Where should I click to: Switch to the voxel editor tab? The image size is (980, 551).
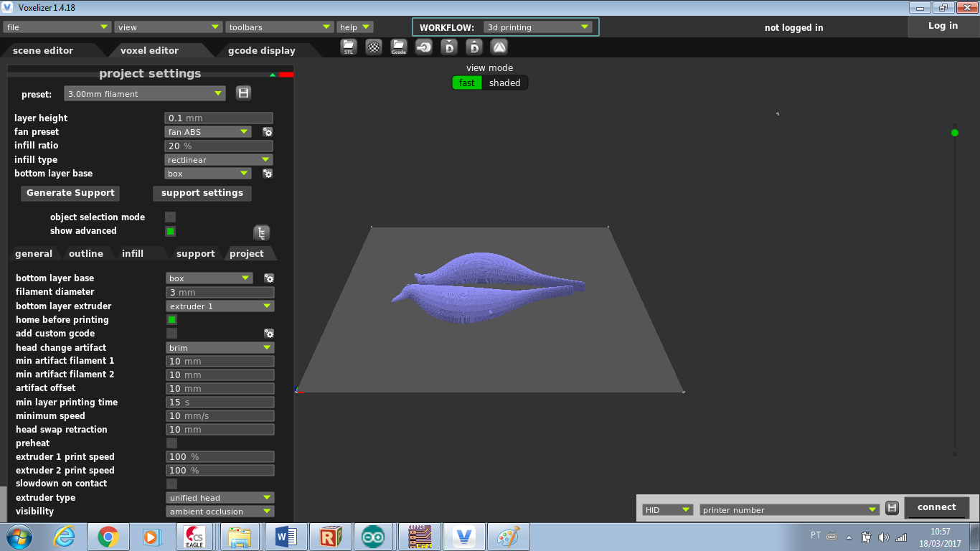(149, 51)
